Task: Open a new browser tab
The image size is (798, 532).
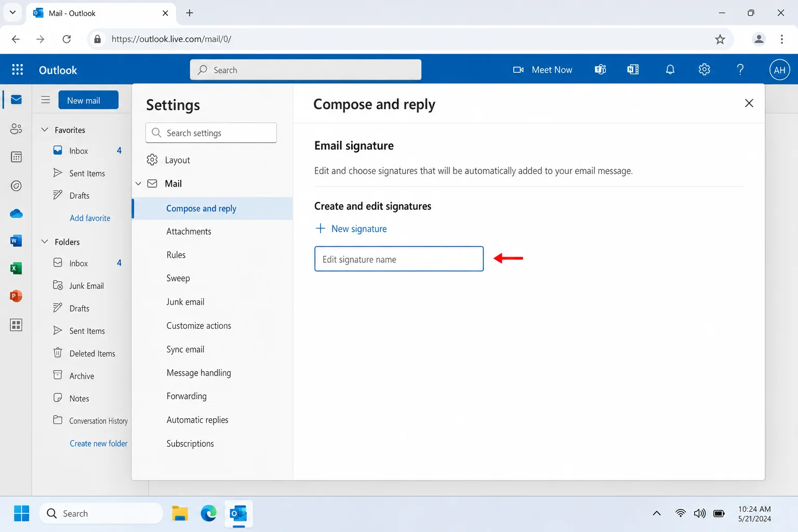Action: (x=190, y=13)
